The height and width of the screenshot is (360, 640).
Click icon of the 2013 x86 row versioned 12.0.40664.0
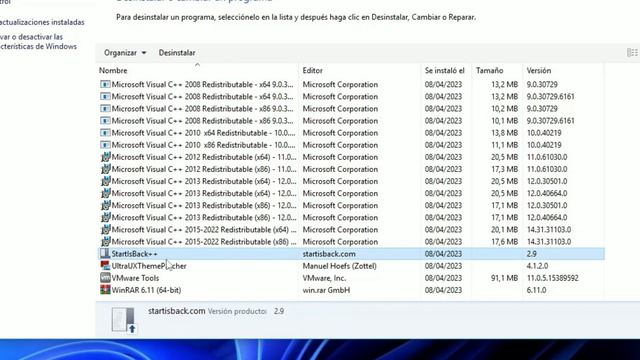point(105,218)
